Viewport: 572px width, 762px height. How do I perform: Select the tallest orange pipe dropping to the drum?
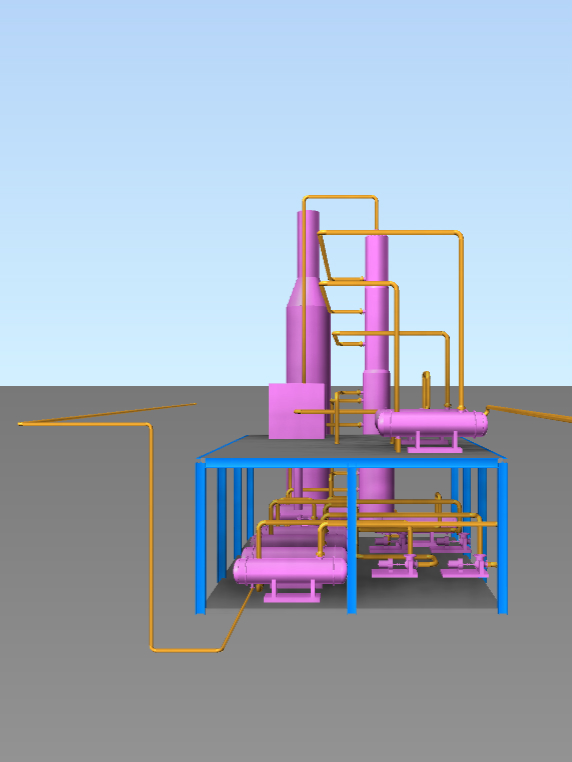[460, 321]
